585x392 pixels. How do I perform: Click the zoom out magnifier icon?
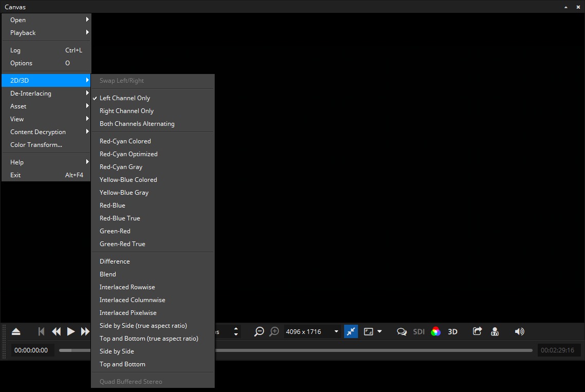[259, 331]
